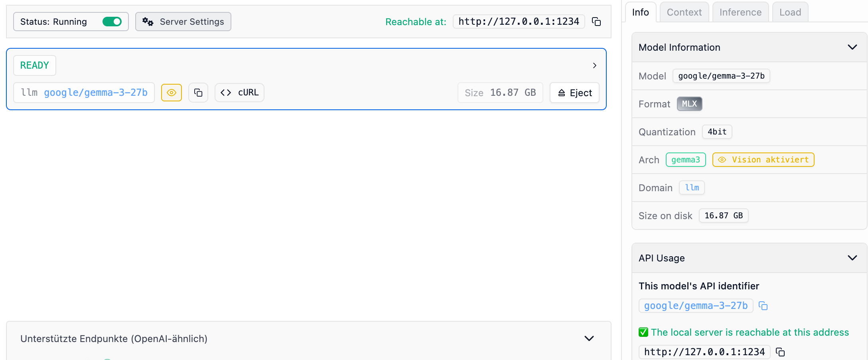Click the eject icon on the model card
Viewport: 868px width, 360px height.
pos(562,93)
